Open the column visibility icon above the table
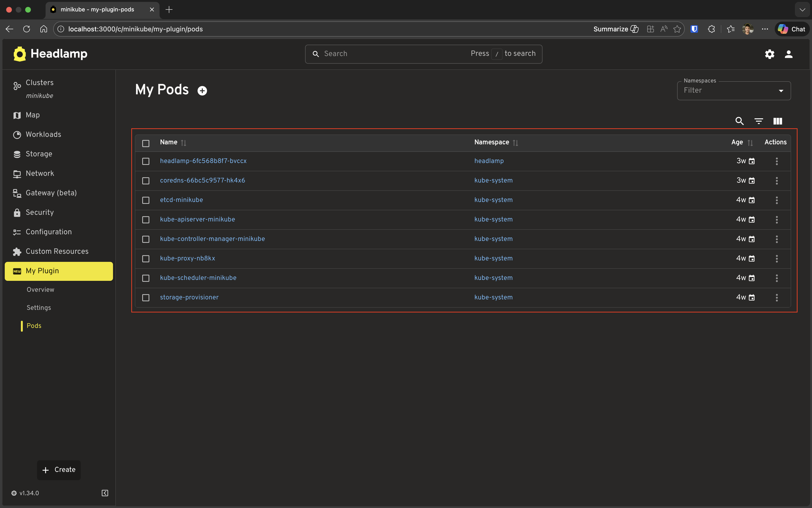This screenshot has height=508, width=812. [777, 121]
